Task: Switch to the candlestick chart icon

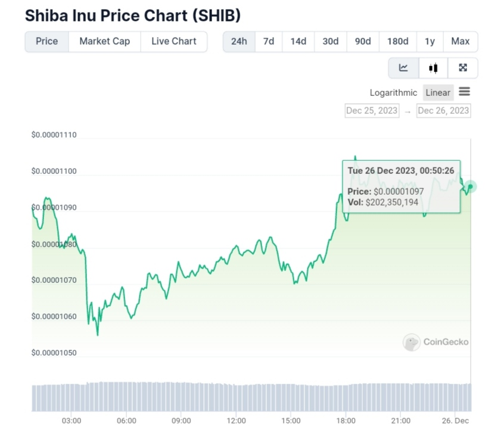Action: click(x=433, y=68)
